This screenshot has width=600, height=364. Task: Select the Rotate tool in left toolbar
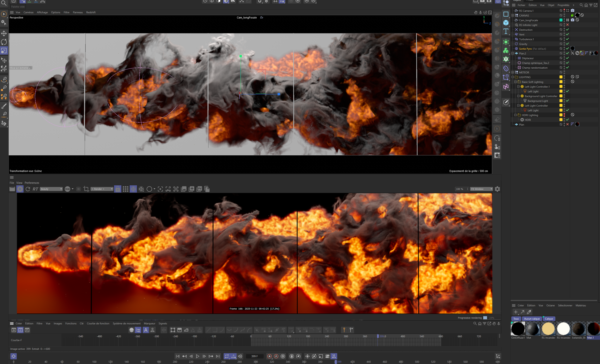(4, 42)
